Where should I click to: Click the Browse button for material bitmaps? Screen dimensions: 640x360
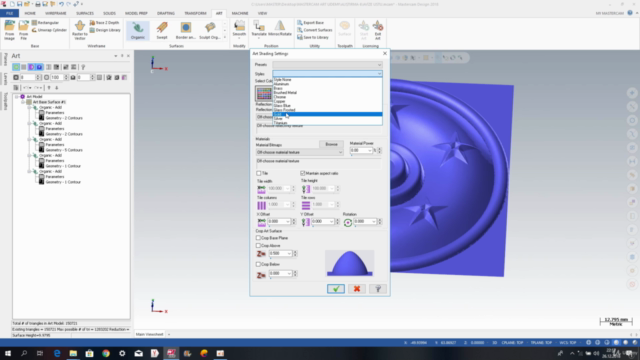pos(331,144)
